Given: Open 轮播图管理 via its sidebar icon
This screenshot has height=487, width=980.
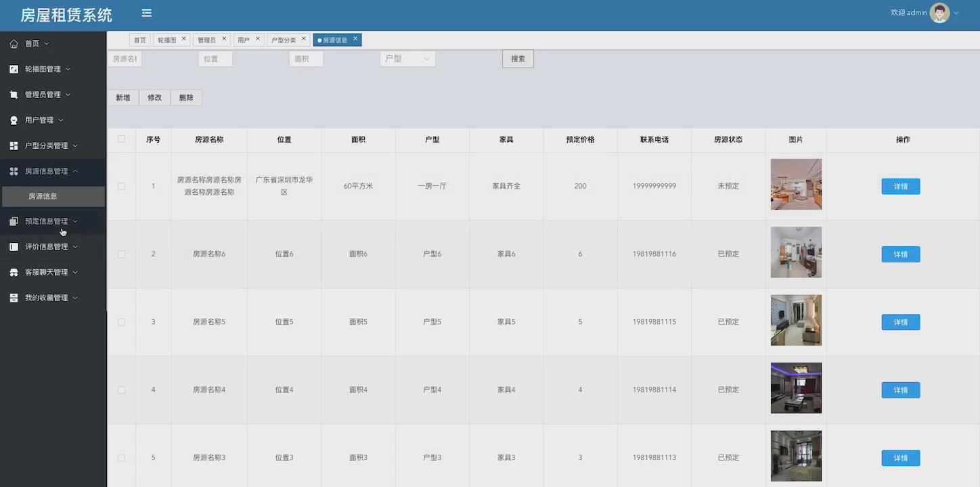Looking at the screenshot, I should coord(14,68).
